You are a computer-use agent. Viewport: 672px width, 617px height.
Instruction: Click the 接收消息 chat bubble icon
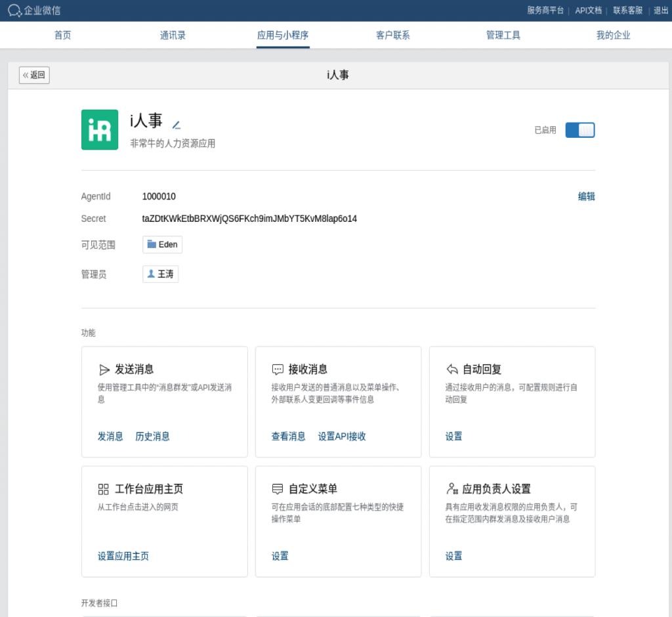pos(278,369)
